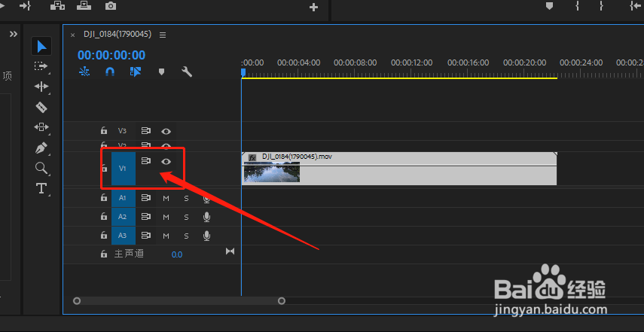Toggle A3 track targeting
The width and height of the screenshot is (644, 332).
tap(124, 236)
